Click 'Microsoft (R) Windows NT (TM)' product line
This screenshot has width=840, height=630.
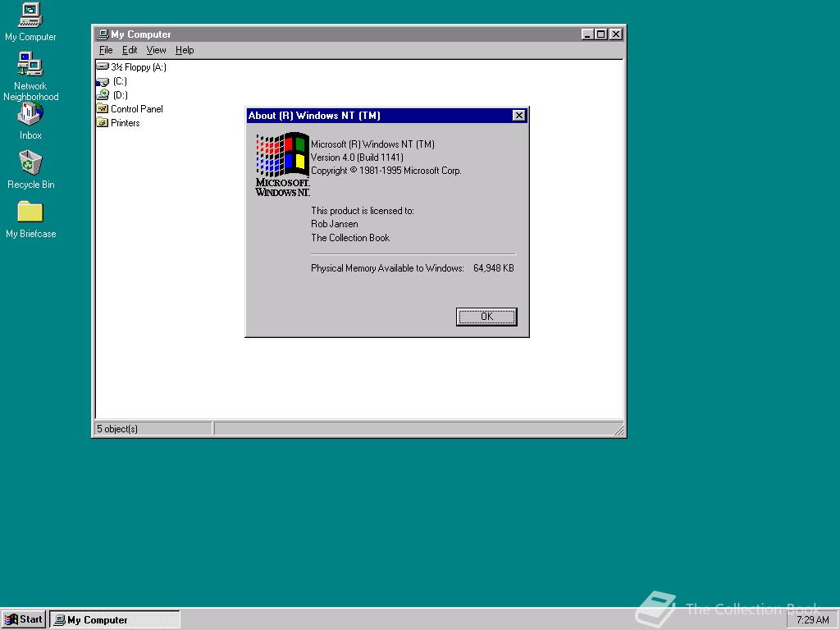click(373, 144)
